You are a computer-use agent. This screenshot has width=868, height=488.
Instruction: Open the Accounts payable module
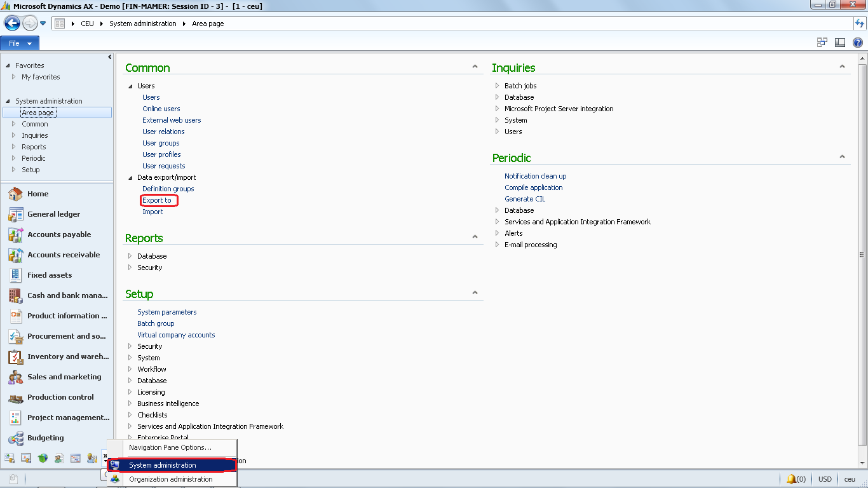click(x=57, y=234)
